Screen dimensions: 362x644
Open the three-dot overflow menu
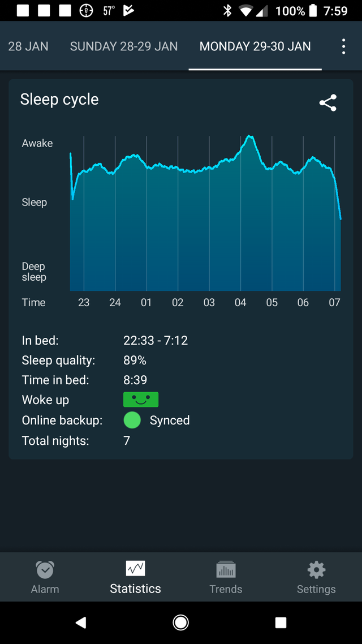pos(343,46)
